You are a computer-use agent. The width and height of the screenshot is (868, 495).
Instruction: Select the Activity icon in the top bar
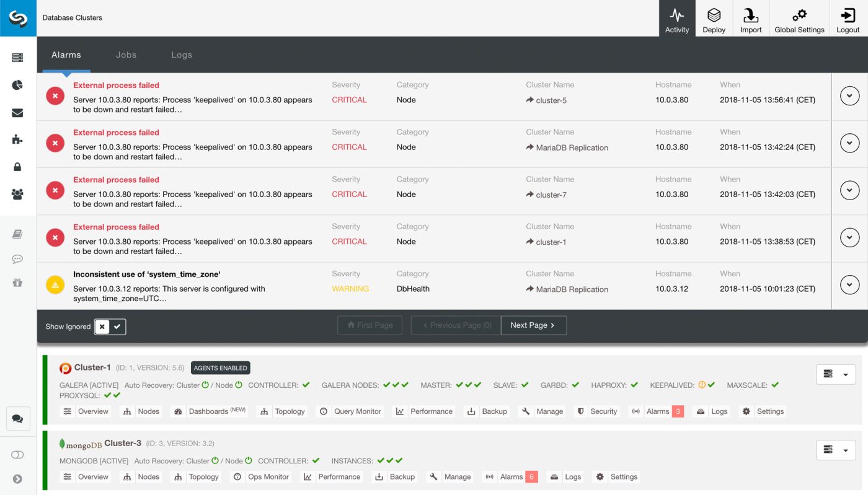(677, 18)
